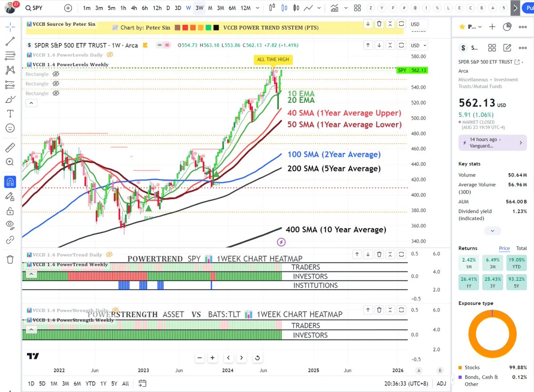Select the All date range
Screen dimensions: 534x392
125,384
